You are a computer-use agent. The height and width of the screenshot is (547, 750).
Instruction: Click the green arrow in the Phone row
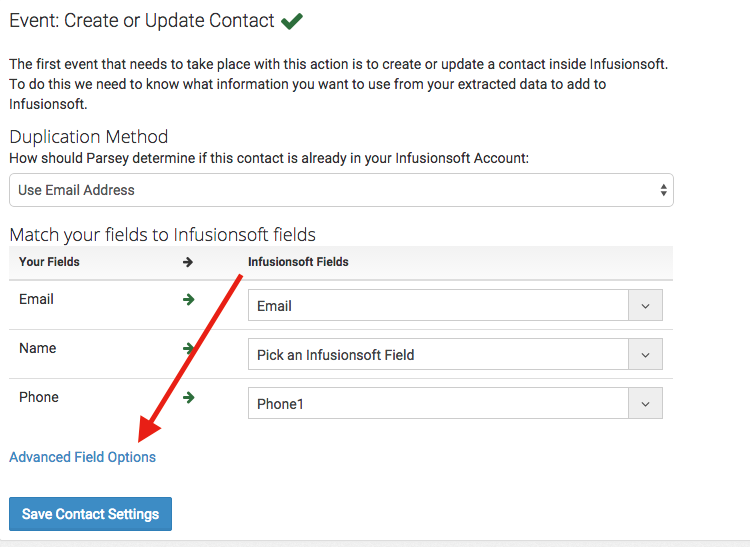pos(189,397)
